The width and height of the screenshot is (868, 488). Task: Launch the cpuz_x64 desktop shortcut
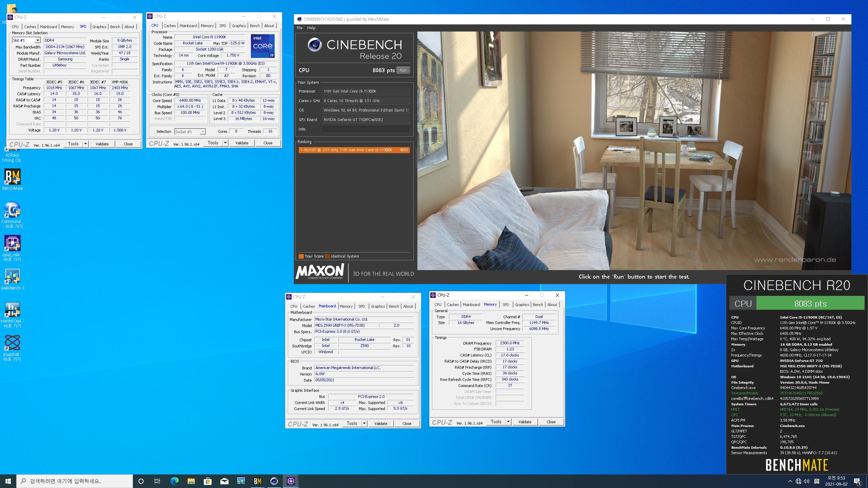tap(13, 248)
